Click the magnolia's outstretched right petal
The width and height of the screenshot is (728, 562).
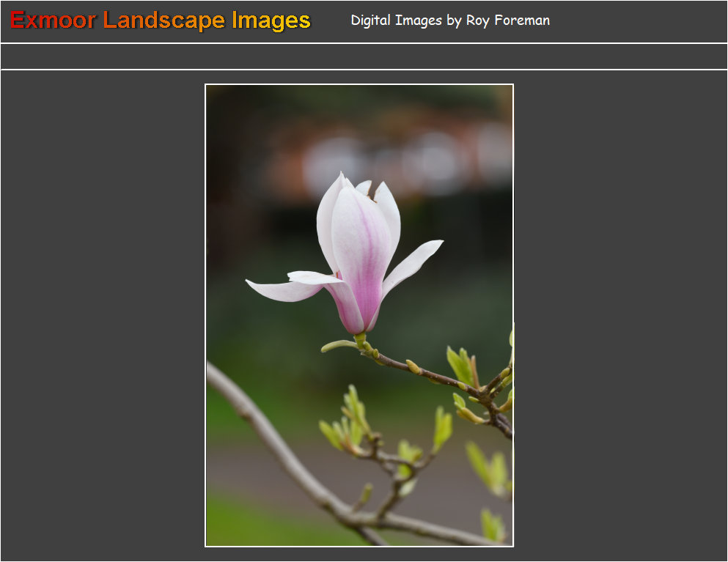coord(413,264)
